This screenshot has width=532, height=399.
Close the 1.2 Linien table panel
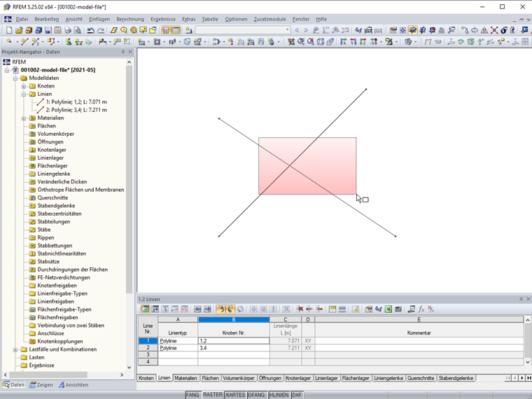pos(528,299)
